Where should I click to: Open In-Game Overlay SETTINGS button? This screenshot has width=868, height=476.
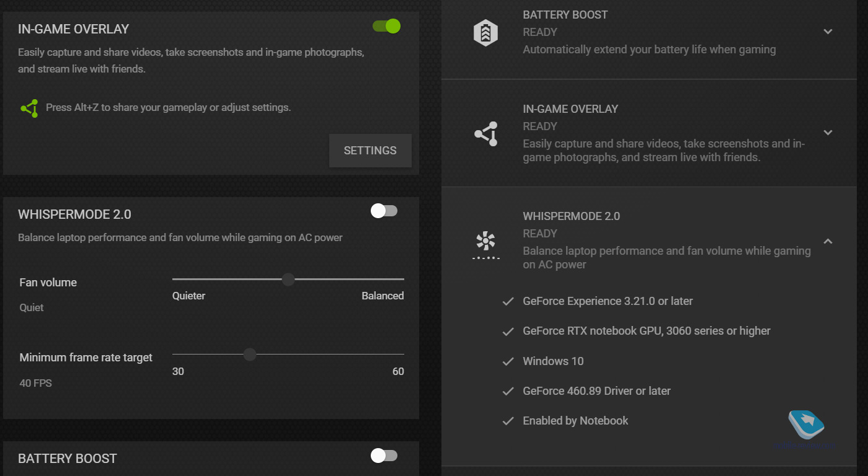[370, 151]
